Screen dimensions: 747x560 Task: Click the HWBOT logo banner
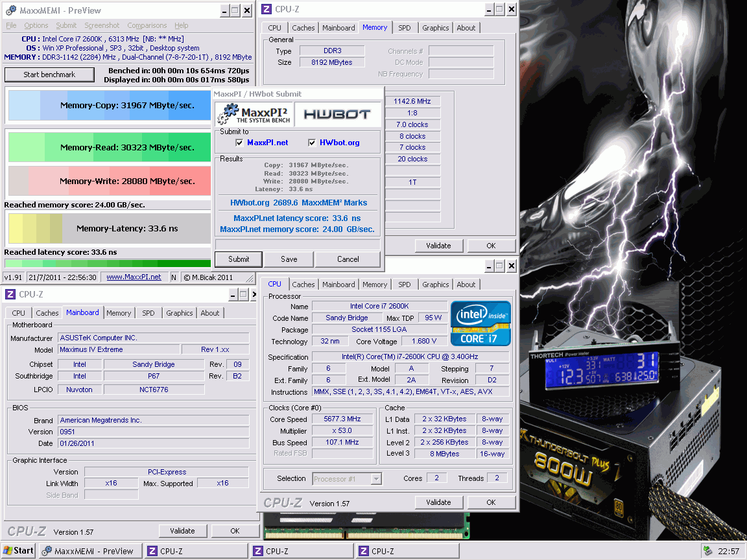point(337,114)
